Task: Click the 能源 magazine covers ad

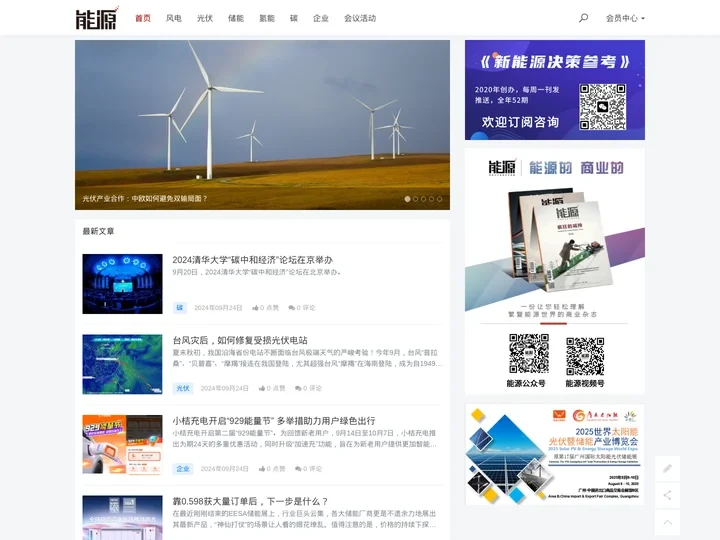Action: coord(555,272)
